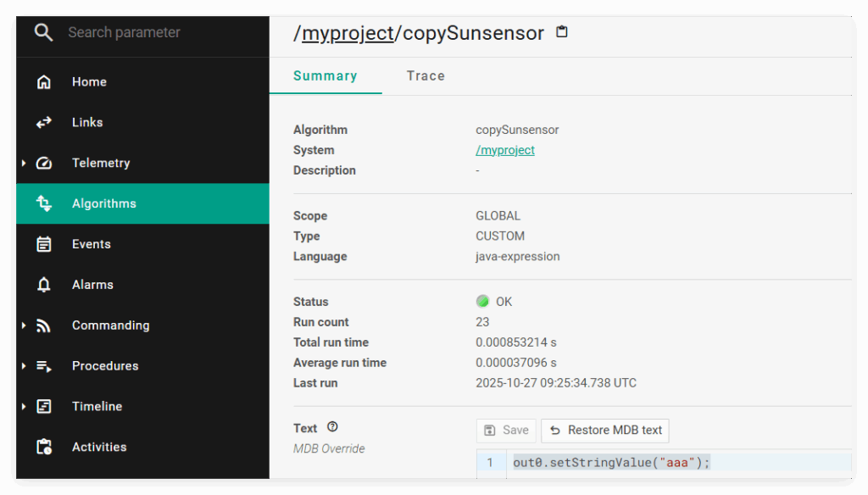
Task: Click the Activities clipboard icon
Action: [44, 448]
